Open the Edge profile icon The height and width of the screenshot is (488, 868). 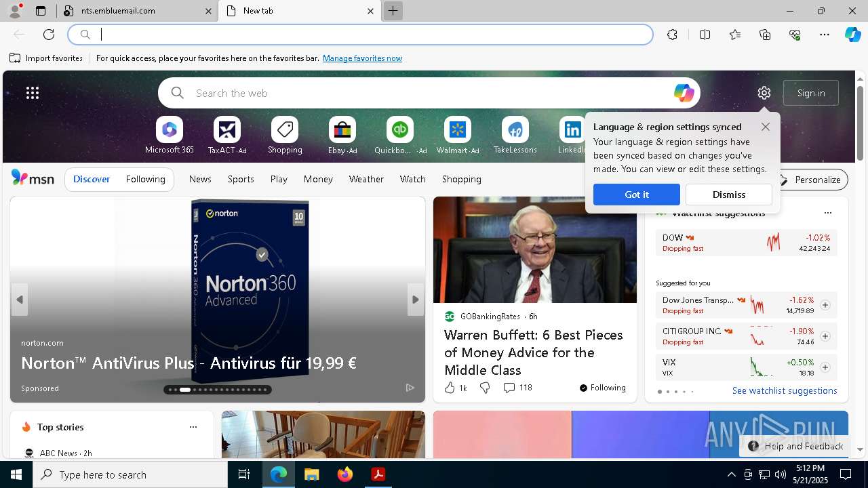15,11
